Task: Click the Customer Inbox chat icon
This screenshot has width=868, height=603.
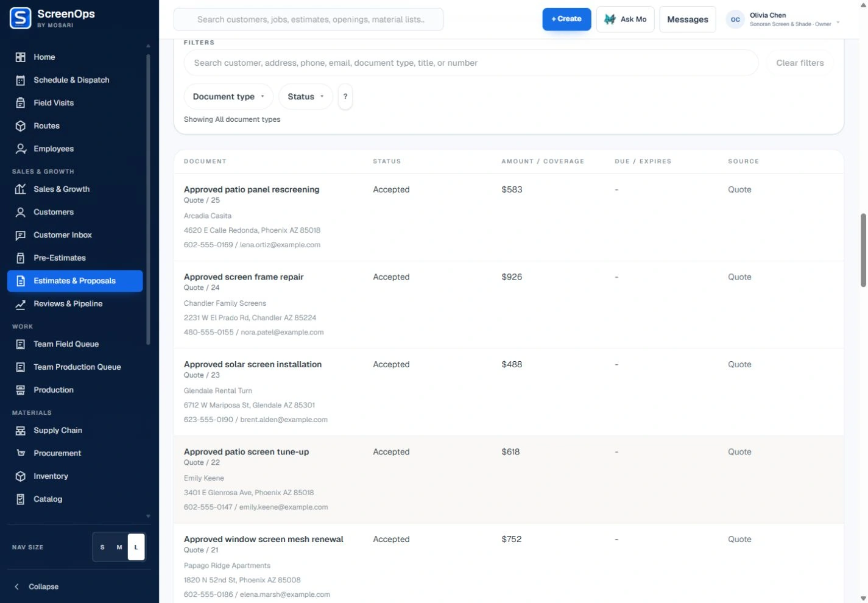Action: click(x=21, y=235)
